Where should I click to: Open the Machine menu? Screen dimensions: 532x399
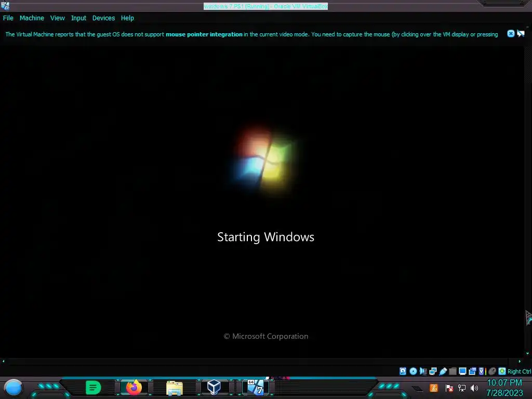[x=32, y=18]
